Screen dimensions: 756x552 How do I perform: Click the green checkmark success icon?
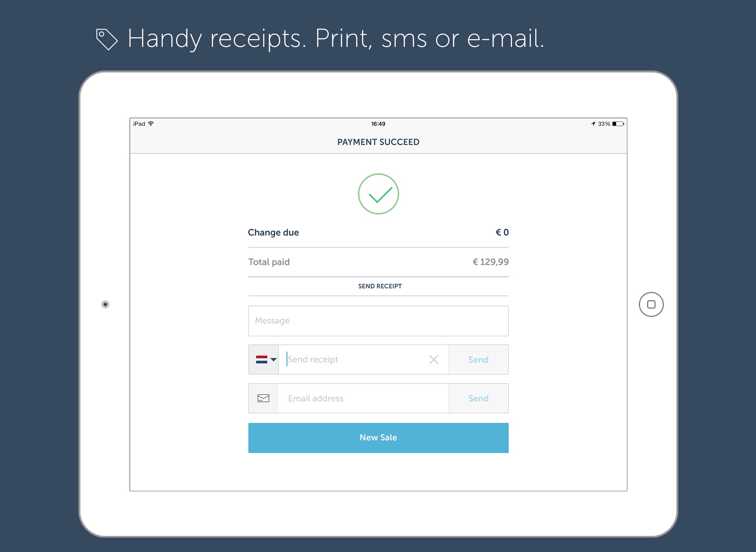[x=378, y=192]
